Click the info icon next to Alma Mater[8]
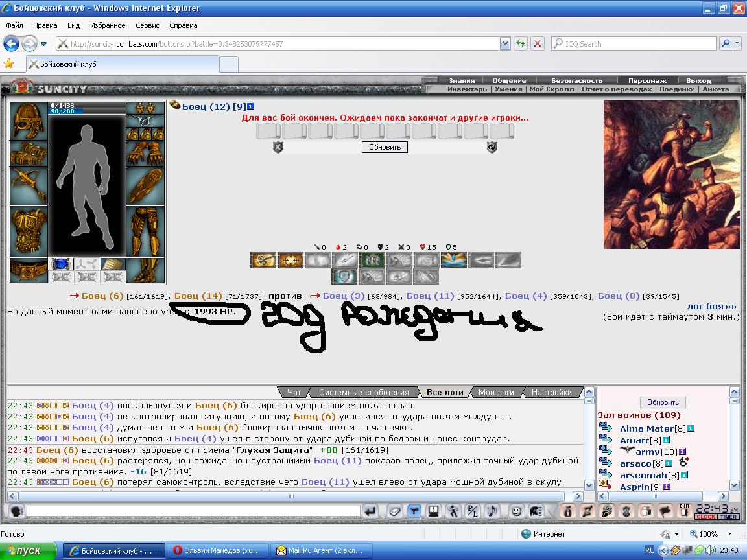This screenshot has width=747, height=560. click(691, 428)
